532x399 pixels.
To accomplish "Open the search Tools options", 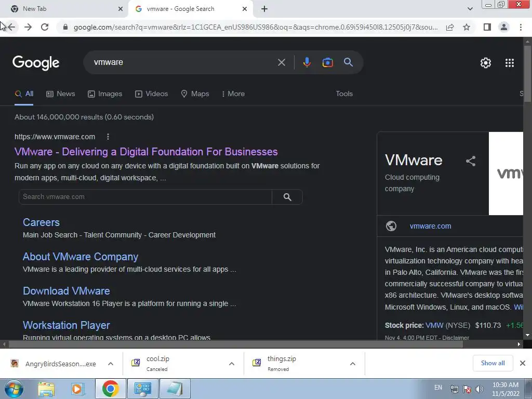I will pyautogui.click(x=344, y=94).
